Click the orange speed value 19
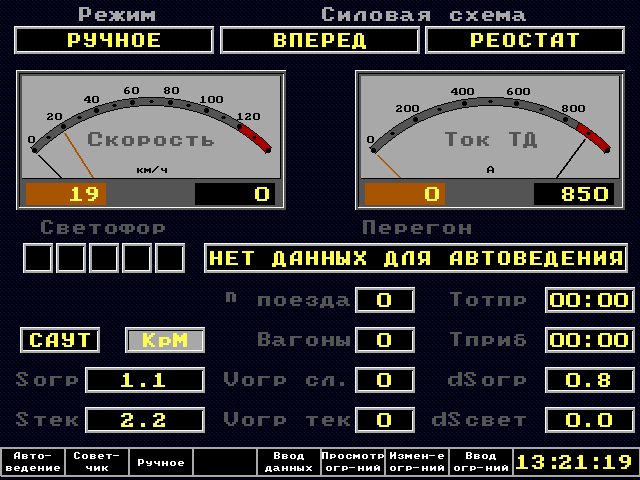The image size is (640, 480). 66,194
